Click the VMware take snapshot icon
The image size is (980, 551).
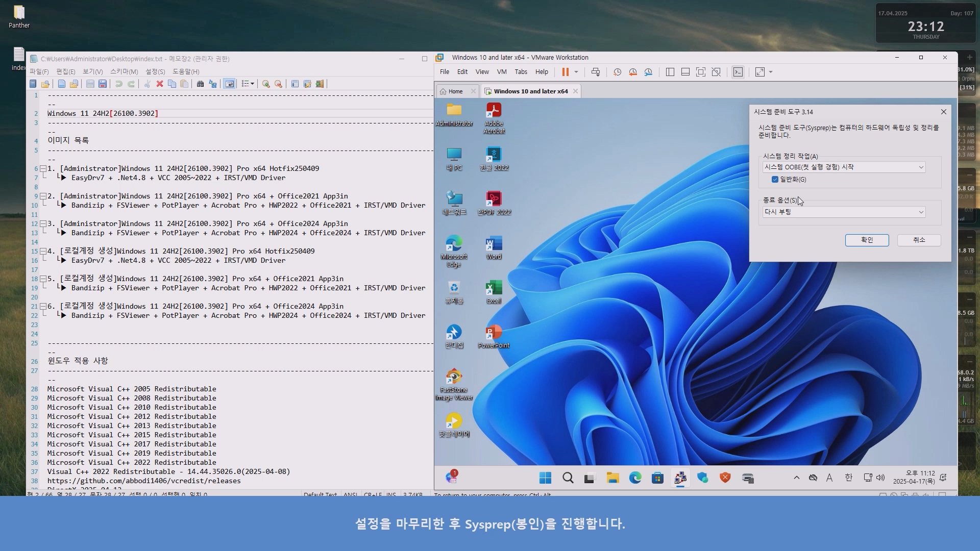617,72
